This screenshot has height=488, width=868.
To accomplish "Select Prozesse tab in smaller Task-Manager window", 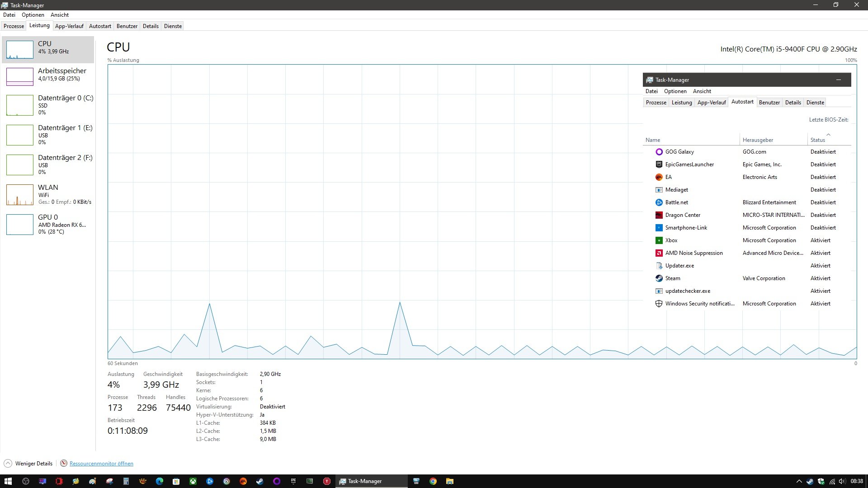I will 656,103.
